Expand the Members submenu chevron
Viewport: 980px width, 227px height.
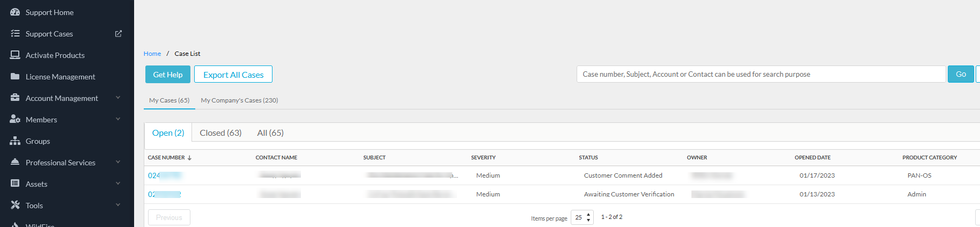coord(118,119)
